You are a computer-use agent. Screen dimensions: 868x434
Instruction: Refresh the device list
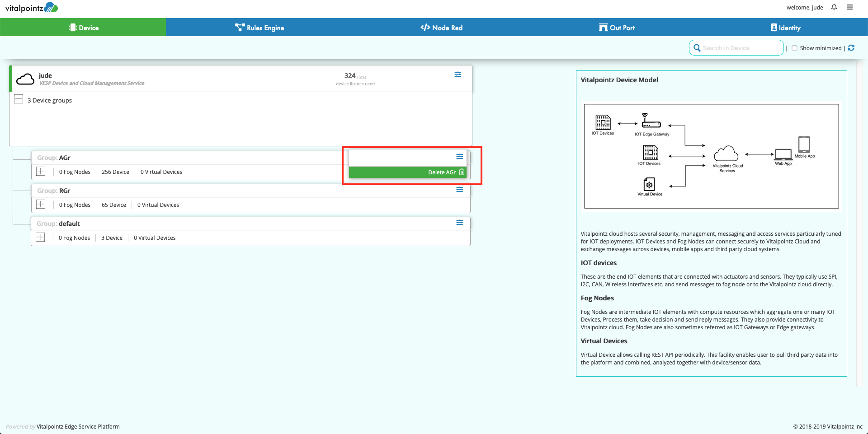coord(851,48)
